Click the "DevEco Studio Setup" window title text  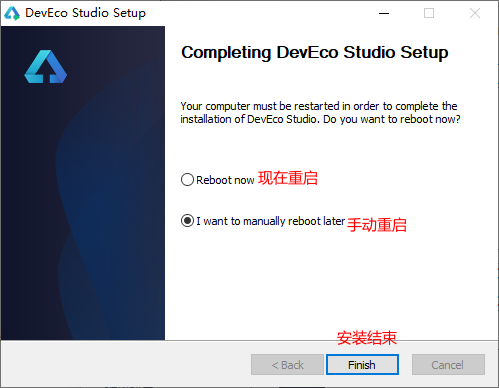coord(86,13)
